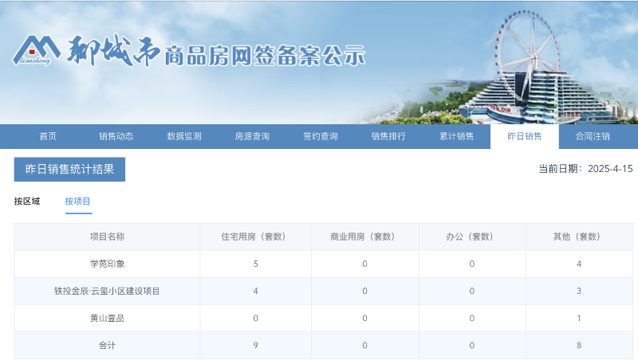This screenshot has width=638, height=364.
Task: Select the 学苑印象 project row name
Action: click(x=107, y=264)
